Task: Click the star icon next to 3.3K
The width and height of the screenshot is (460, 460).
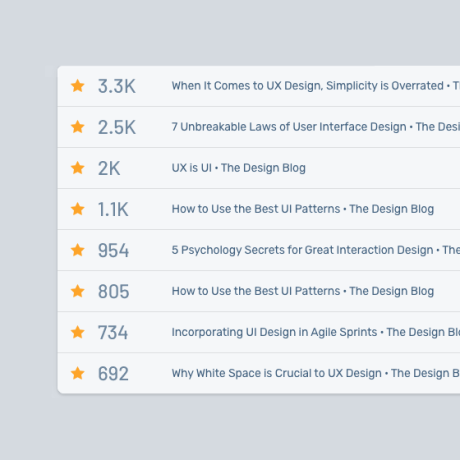Action: coord(78,86)
